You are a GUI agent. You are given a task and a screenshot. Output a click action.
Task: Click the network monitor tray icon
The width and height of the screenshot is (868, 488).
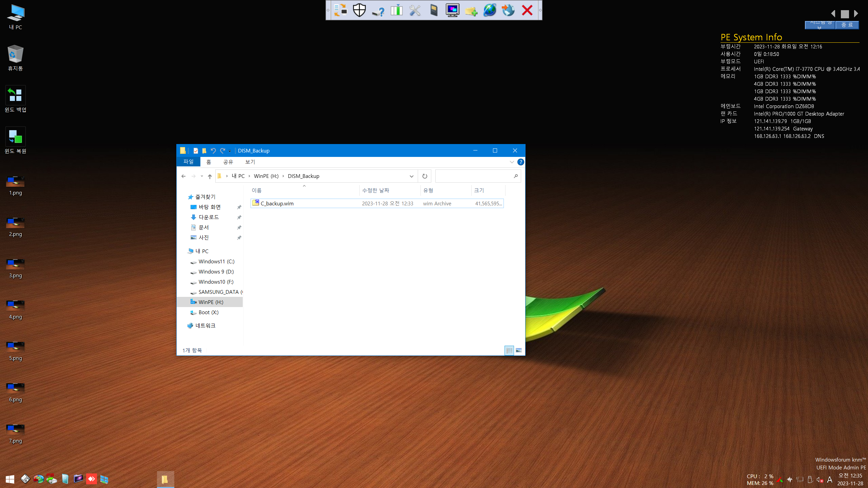tap(800, 480)
